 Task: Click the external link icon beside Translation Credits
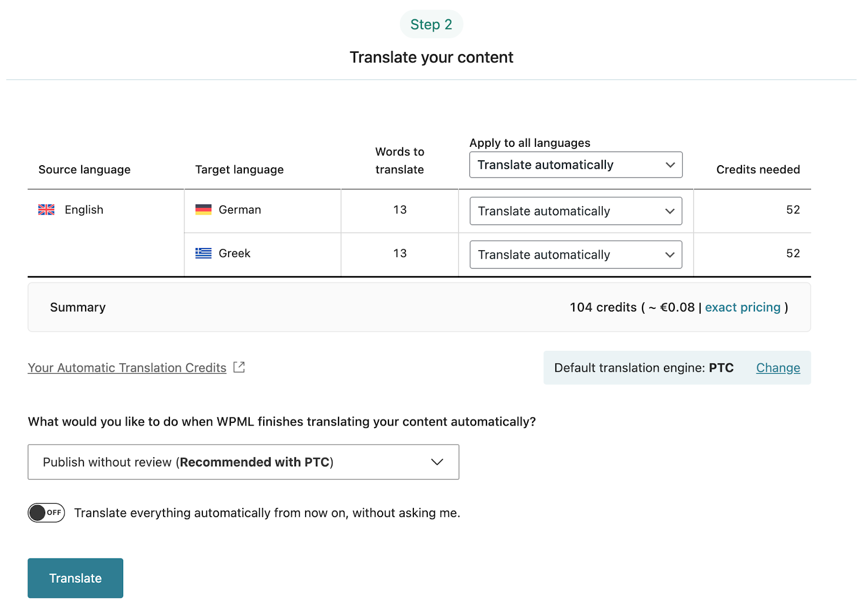point(239,367)
